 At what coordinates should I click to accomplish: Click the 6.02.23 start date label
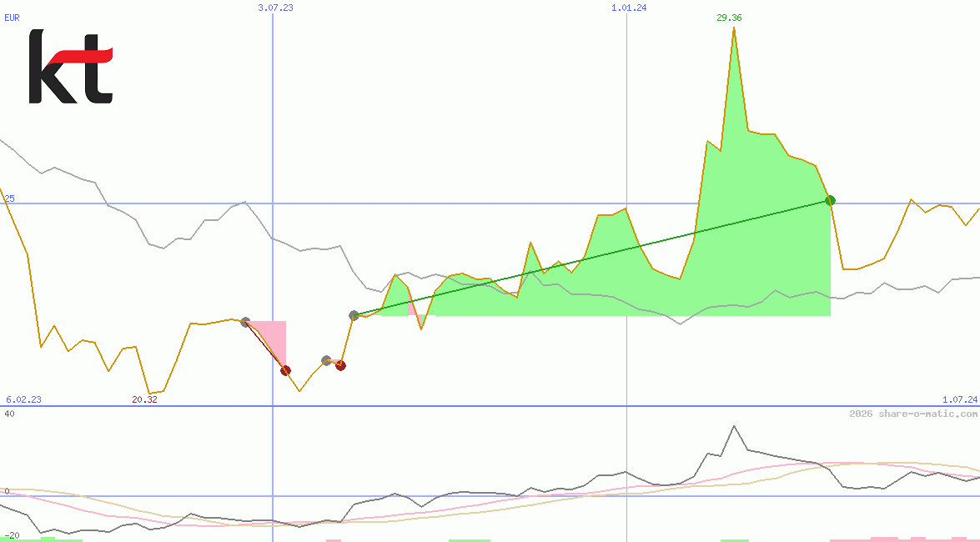(23, 399)
